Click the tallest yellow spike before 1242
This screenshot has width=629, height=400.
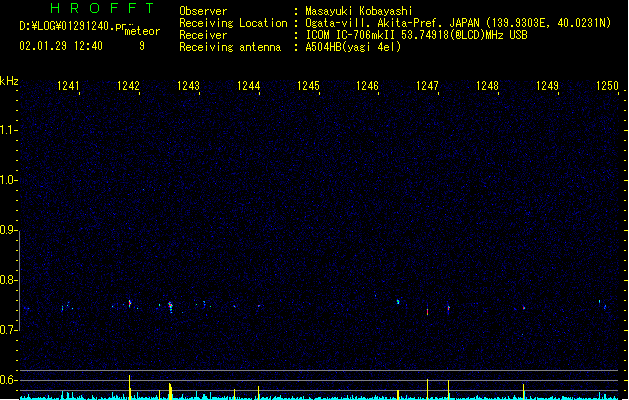tap(130, 387)
